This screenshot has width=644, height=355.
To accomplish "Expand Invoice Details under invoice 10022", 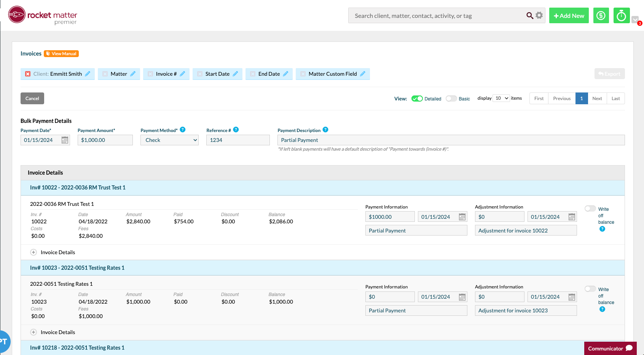I will [33, 252].
